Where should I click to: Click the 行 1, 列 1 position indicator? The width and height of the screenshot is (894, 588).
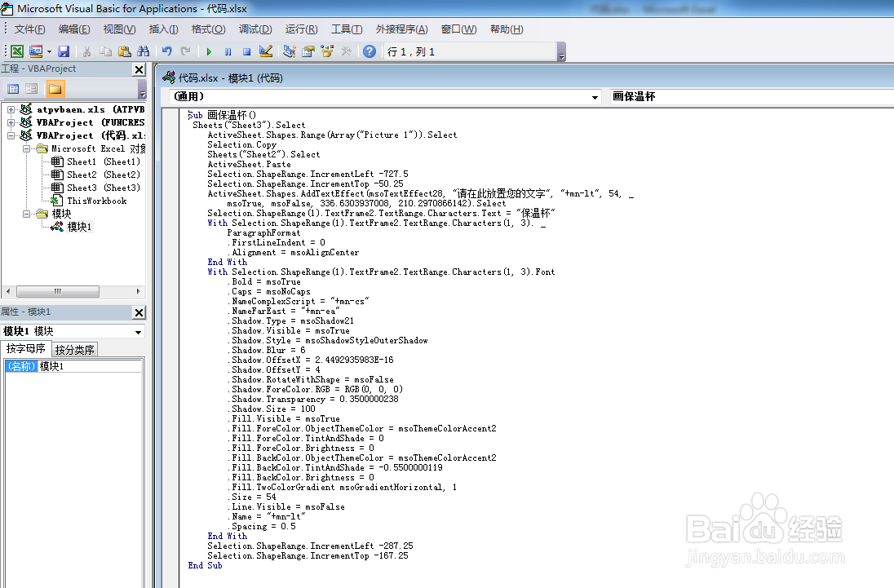[471, 52]
